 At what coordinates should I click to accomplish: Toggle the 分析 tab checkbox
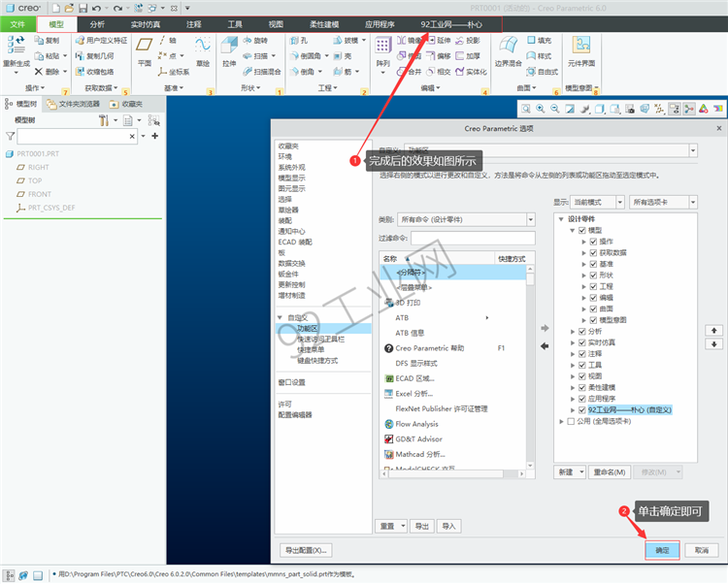tap(581, 331)
